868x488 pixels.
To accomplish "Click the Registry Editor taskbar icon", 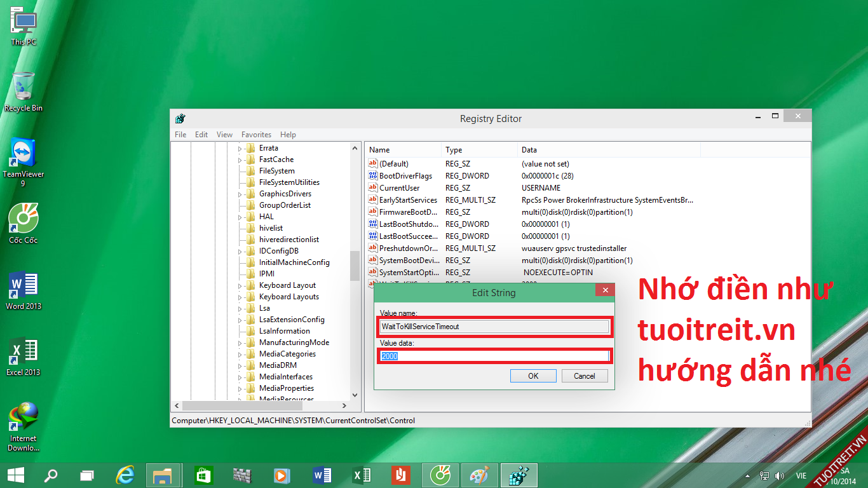I will (519, 475).
